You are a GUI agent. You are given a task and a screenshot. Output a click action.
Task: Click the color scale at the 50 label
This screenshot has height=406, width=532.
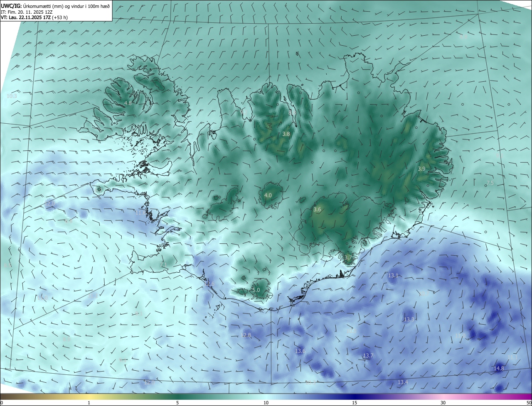tap(529, 403)
